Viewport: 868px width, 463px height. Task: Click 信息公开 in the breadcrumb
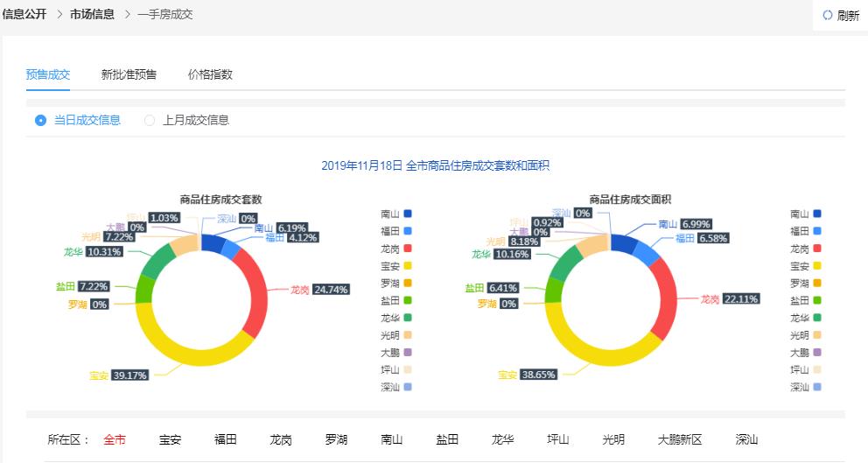pyautogui.click(x=24, y=14)
